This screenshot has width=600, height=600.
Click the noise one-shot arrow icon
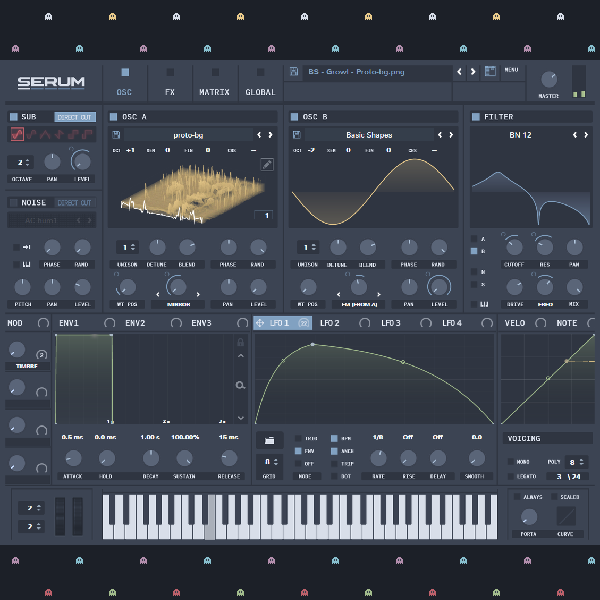tap(26, 247)
